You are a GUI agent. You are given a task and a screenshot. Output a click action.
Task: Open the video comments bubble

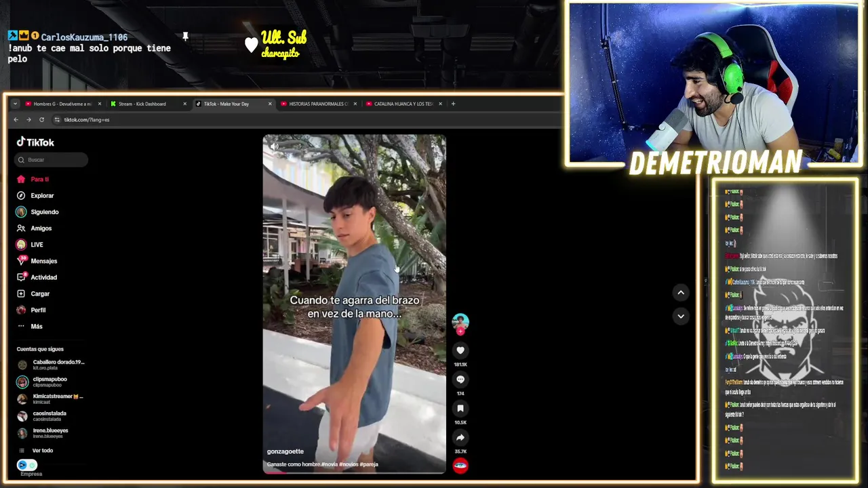click(460, 380)
